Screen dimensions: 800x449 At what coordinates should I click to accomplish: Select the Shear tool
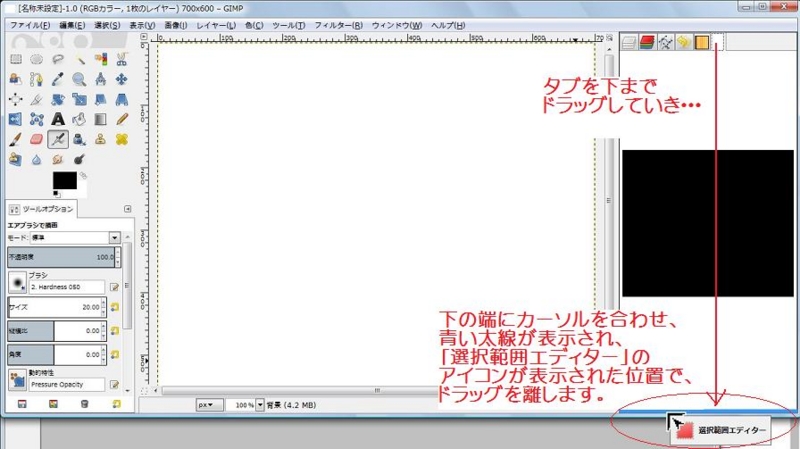tap(101, 99)
